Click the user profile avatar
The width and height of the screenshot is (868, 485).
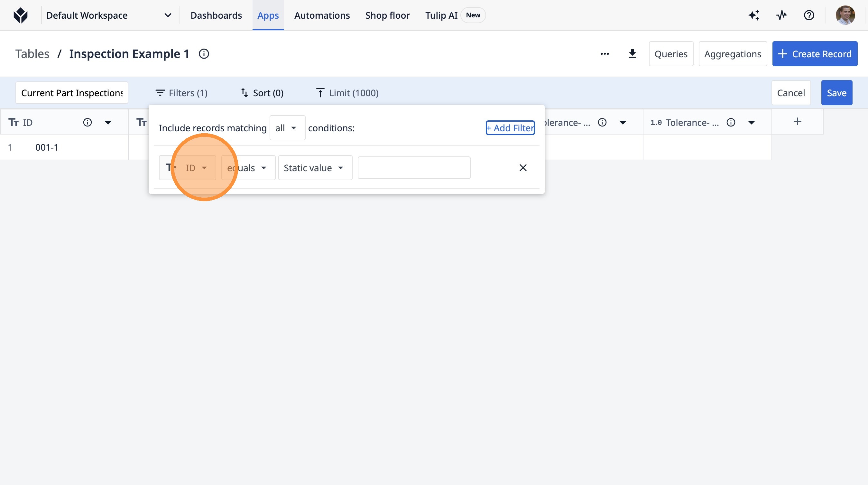click(x=845, y=15)
